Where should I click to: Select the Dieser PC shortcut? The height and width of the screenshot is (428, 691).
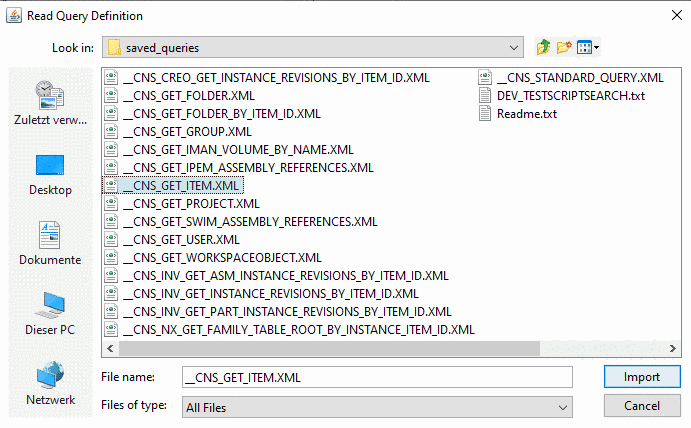pyautogui.click(x=50, y=313)
